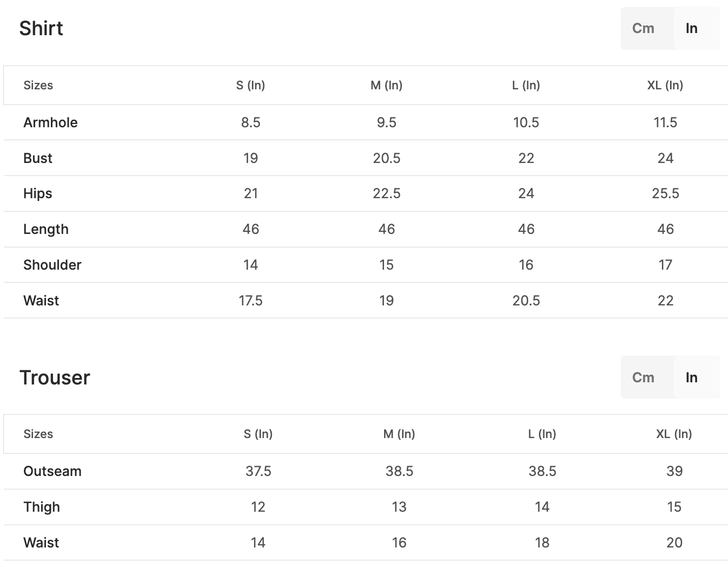Click the Trouser table's L (In) column header

coord(542,434)
